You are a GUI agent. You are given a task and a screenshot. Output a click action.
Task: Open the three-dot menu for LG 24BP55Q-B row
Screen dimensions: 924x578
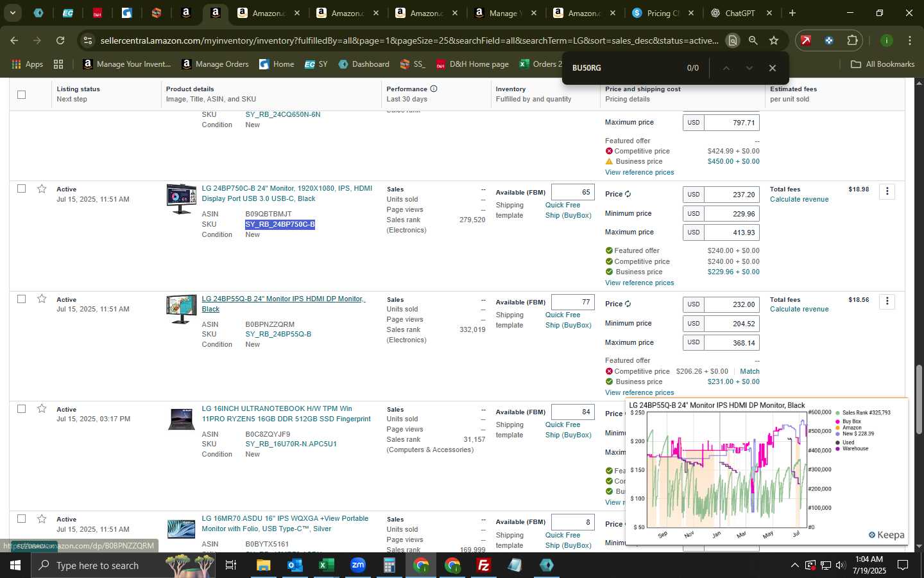(887, 301)
